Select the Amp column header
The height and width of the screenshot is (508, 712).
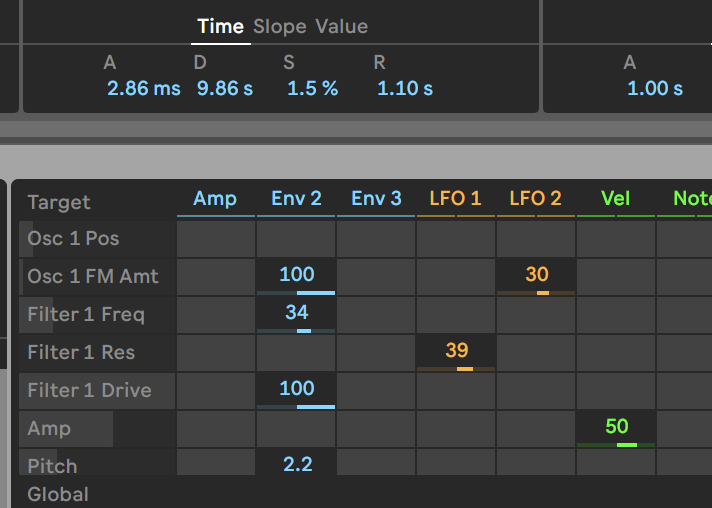[x=215, y=198]
